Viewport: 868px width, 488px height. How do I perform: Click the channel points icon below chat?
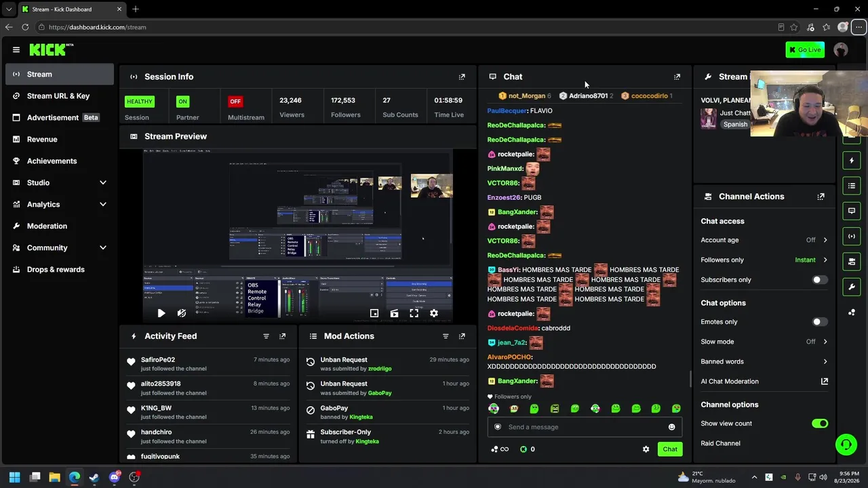point(524,449)
